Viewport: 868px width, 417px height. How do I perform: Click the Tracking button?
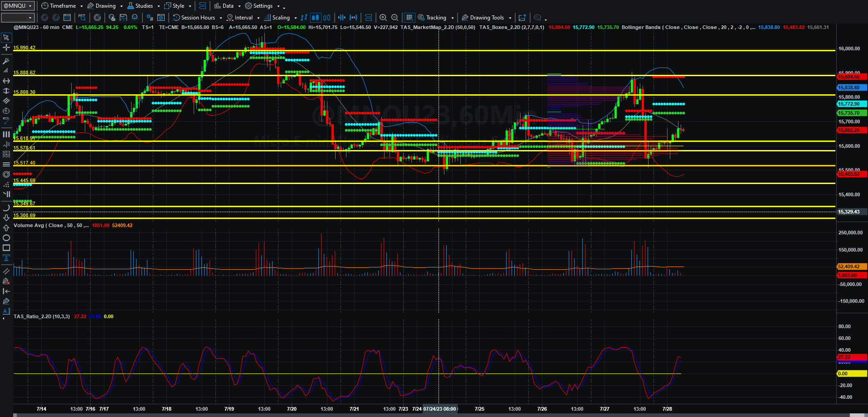tap(435, 18)
